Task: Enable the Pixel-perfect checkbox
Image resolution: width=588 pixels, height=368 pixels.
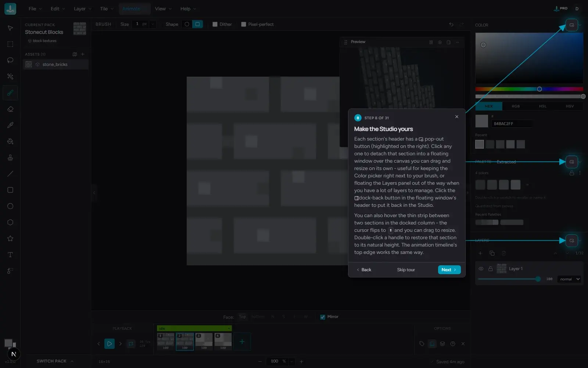Action: 243,24
